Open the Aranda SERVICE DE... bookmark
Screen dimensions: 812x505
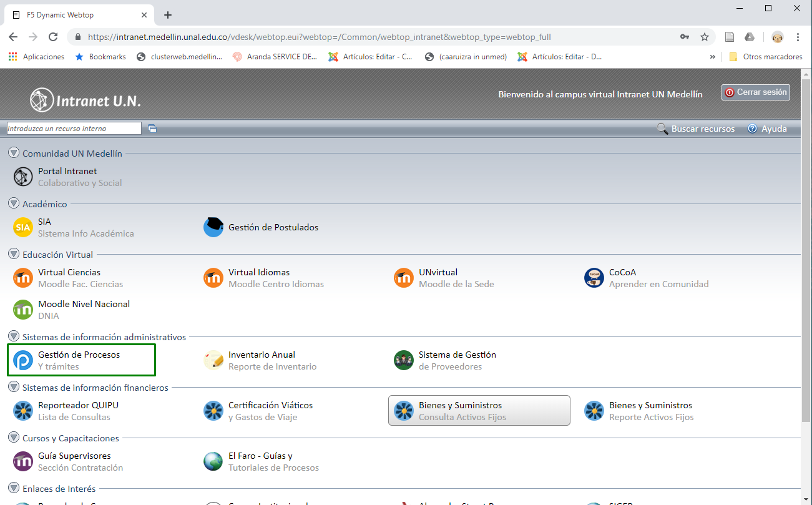click(275, 57)
